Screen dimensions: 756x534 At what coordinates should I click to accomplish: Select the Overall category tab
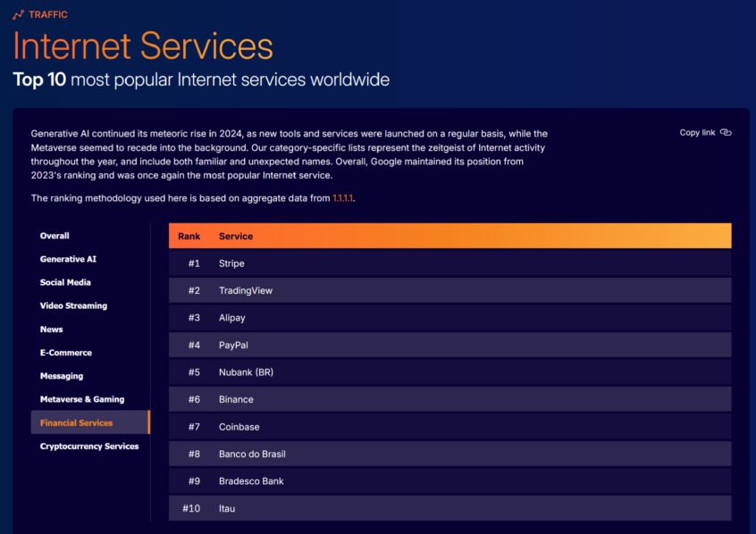(x=55, y=236)
